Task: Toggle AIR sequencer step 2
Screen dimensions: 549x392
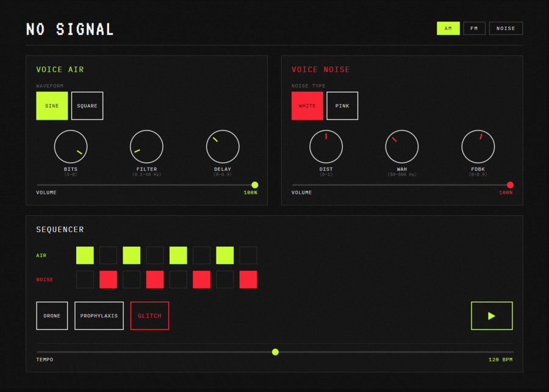Action: click(x=108, y=255)
